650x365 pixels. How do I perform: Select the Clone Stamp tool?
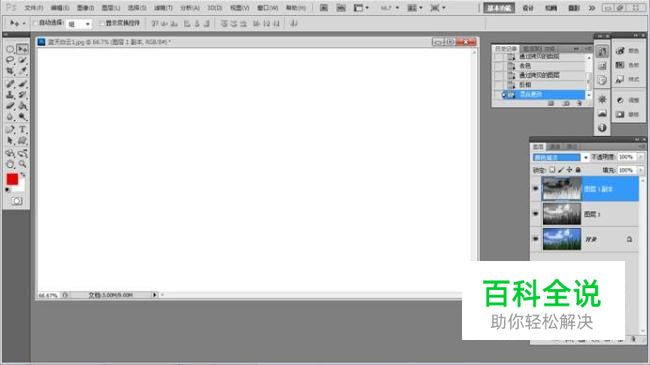click(x=10, y=95)
